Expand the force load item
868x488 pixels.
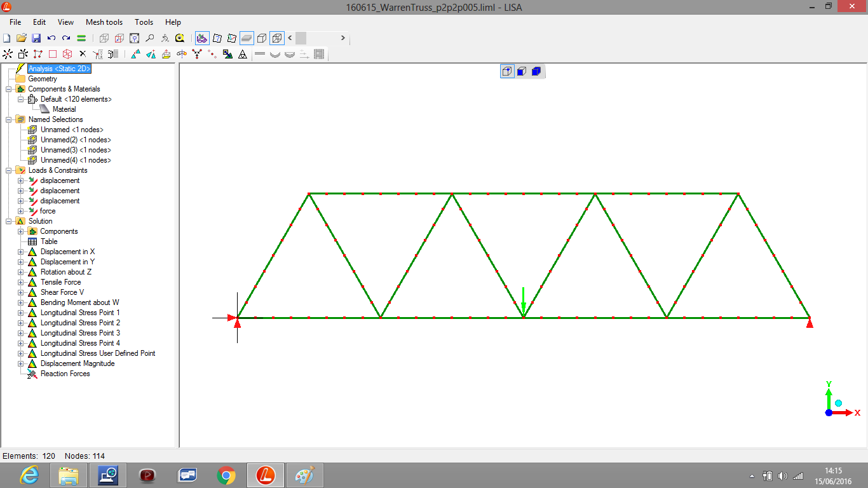coord(20,211)
